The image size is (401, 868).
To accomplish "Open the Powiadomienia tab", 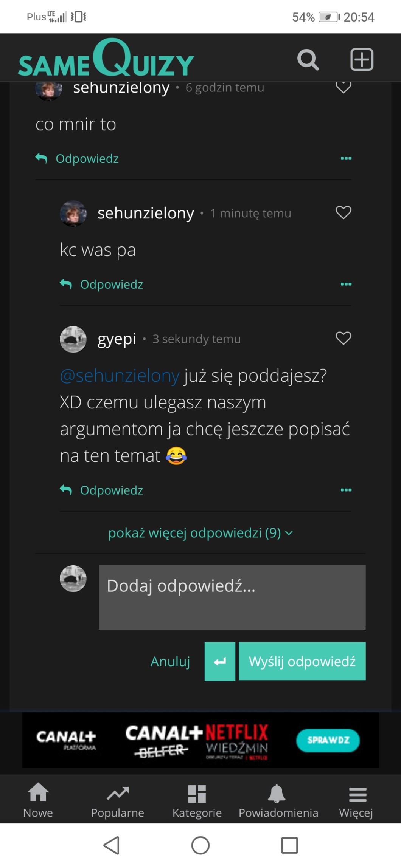I will 278,801.
